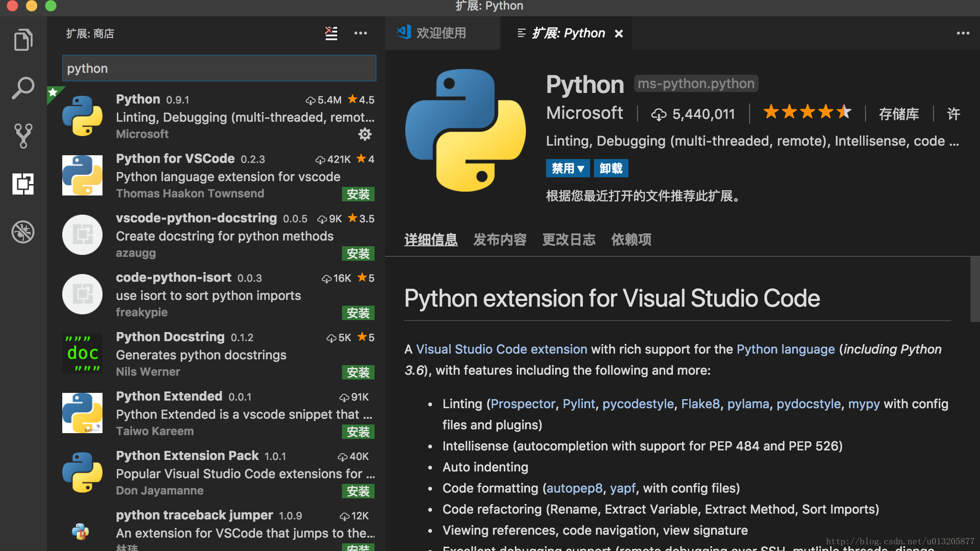980x551 pixels.
Task: Install Python for VSCode extension
Action: pos(358,194)
